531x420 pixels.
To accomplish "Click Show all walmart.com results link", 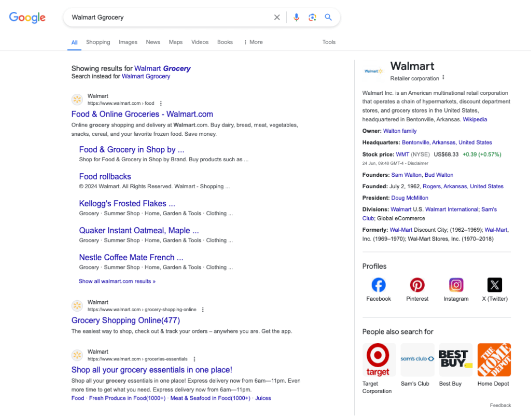I will (117, 281).
